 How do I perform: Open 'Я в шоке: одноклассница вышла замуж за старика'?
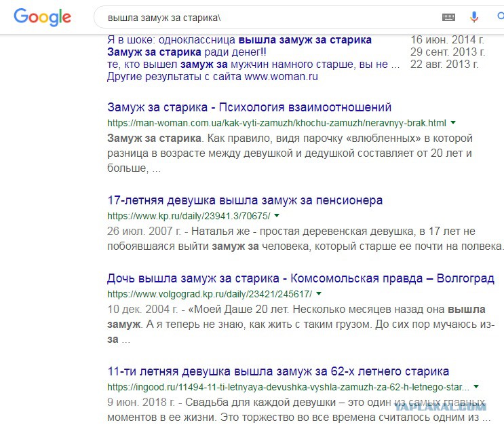[x=239, y=40]
